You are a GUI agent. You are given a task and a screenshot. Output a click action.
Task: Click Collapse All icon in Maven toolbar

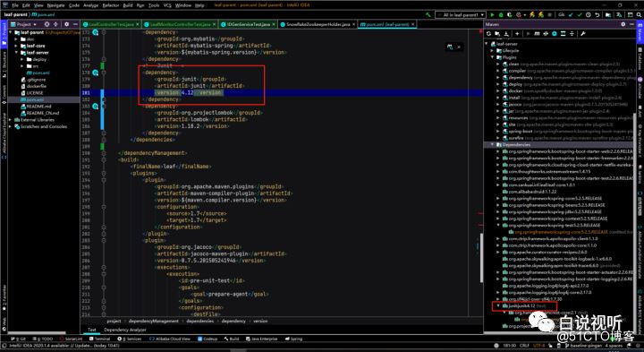[x=572, y=34]
